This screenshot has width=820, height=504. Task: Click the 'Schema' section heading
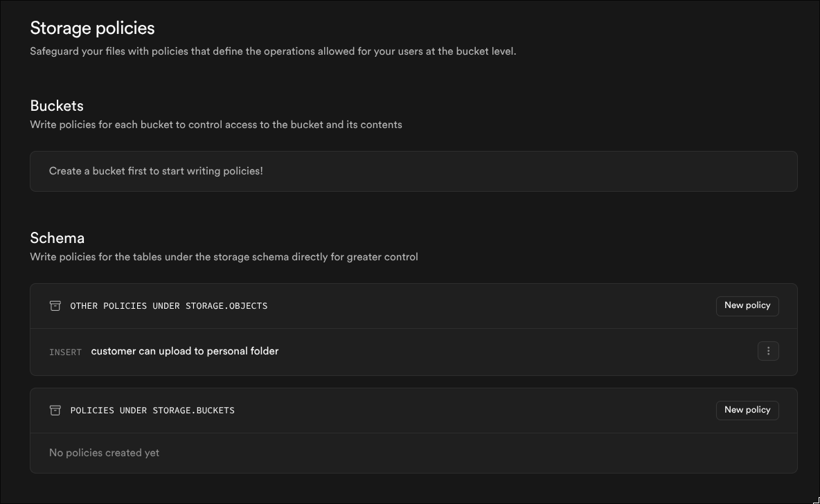click(57, 238)
